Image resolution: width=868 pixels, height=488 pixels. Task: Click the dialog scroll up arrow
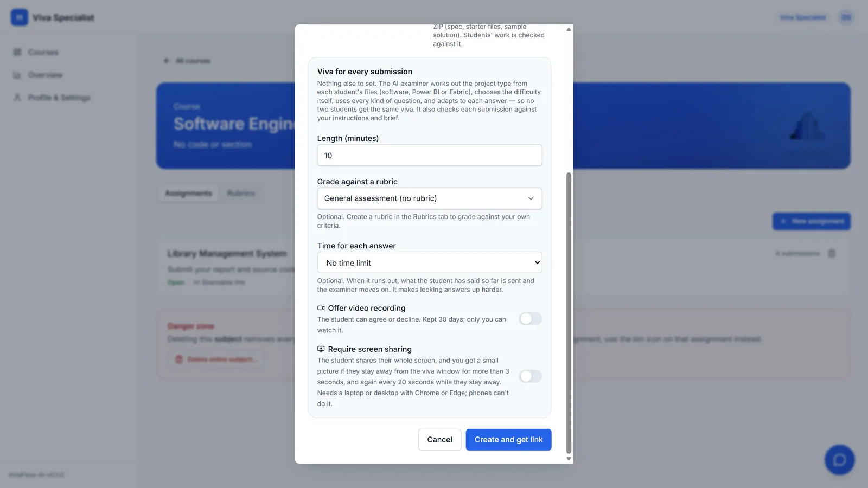569,29
